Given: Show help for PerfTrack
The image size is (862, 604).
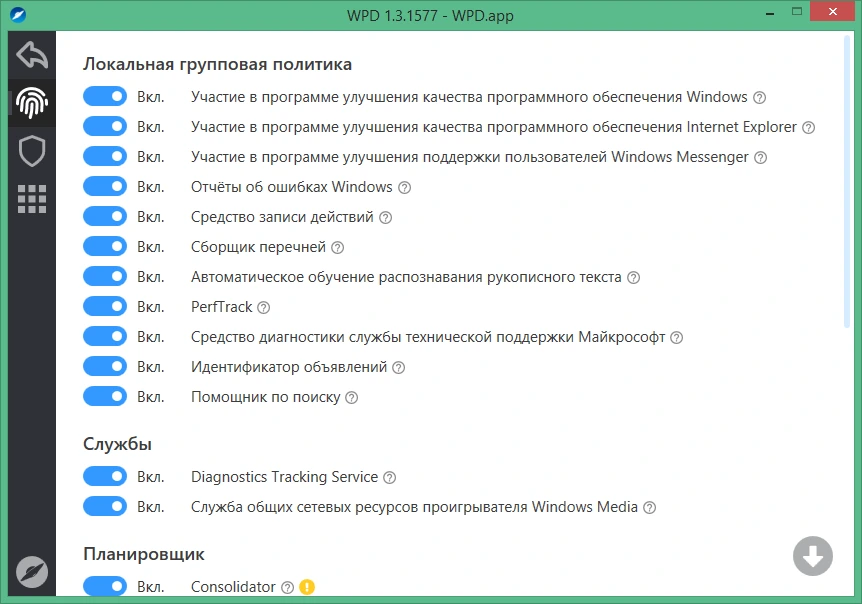Looking at the screenshot, I should [264, 307].
